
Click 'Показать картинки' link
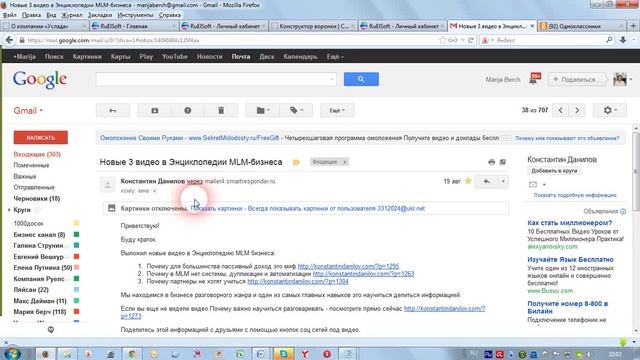click(x=216, y=209)
